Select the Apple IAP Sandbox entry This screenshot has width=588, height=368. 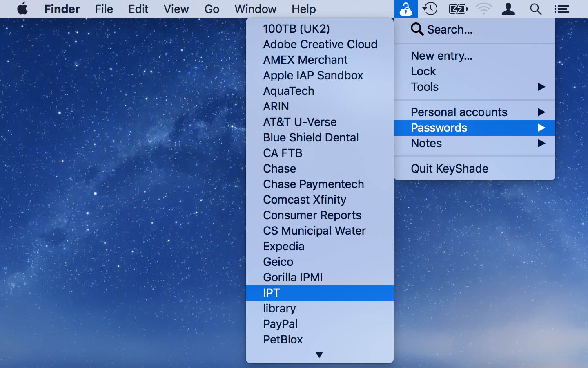[x=320, y=75]
